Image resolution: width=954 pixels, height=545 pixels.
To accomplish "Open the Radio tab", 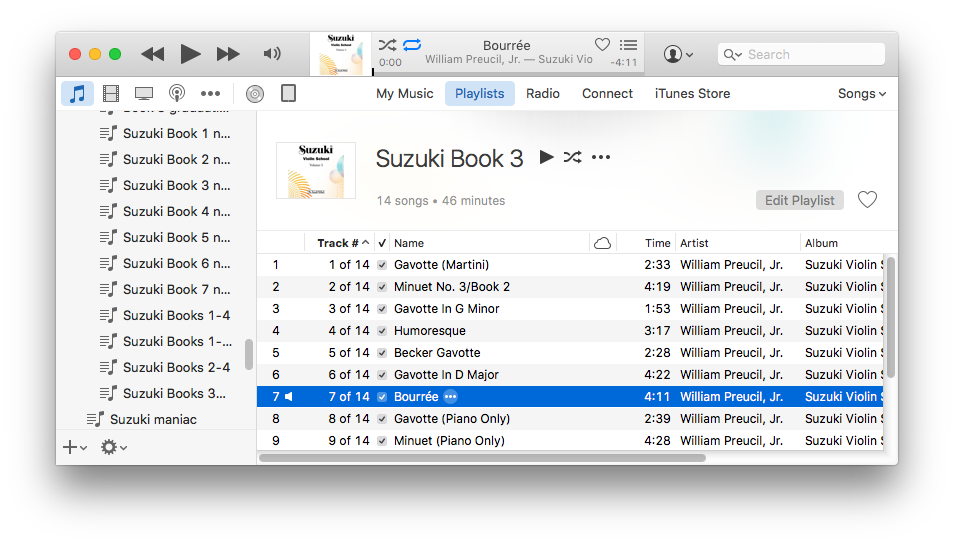I will [x=543, y=94].
